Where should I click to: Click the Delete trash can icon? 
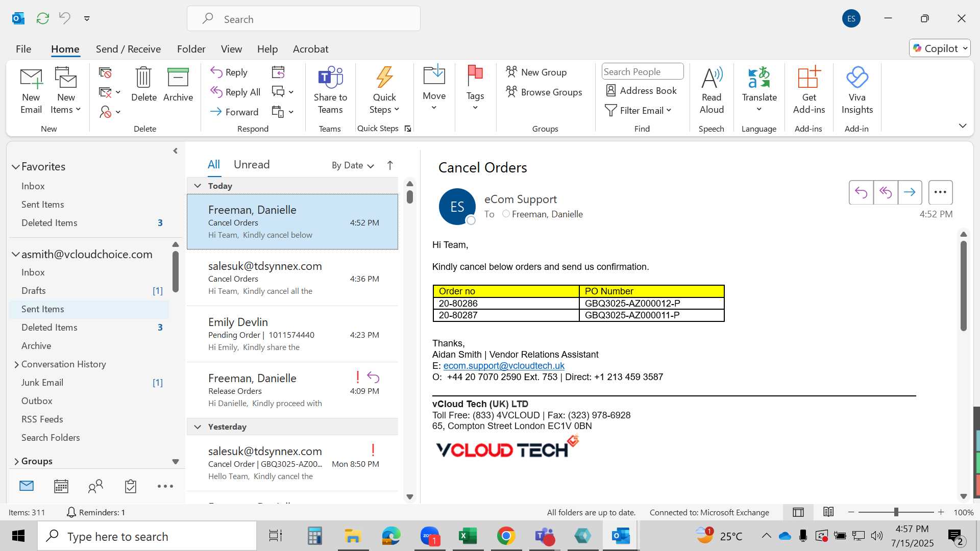click(x=143, y=85)
